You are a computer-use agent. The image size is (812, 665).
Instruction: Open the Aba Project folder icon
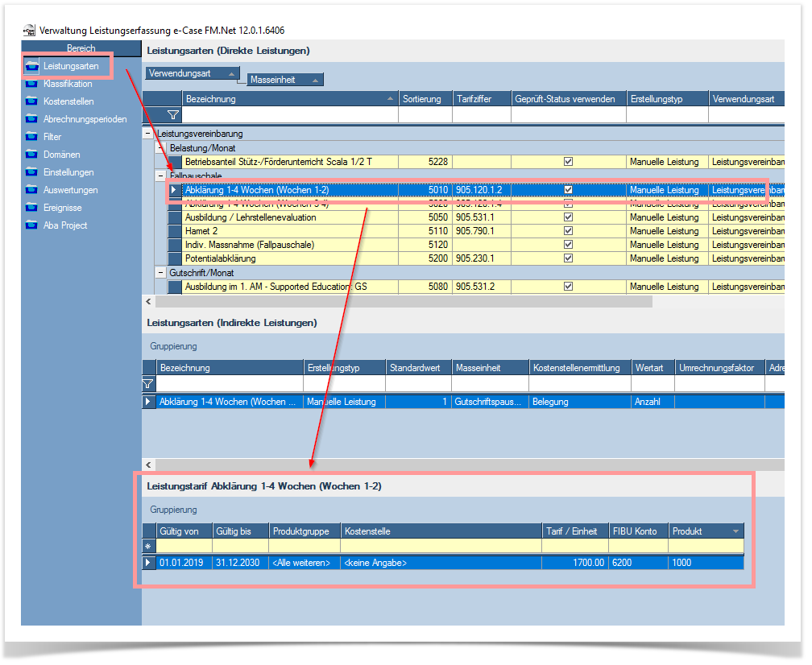[31, 225]
